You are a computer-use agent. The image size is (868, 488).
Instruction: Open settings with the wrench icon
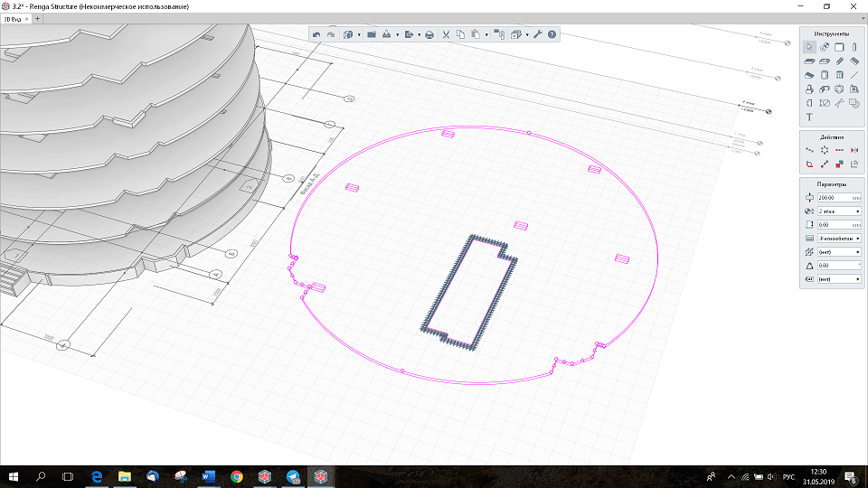[x=537, y=34]
